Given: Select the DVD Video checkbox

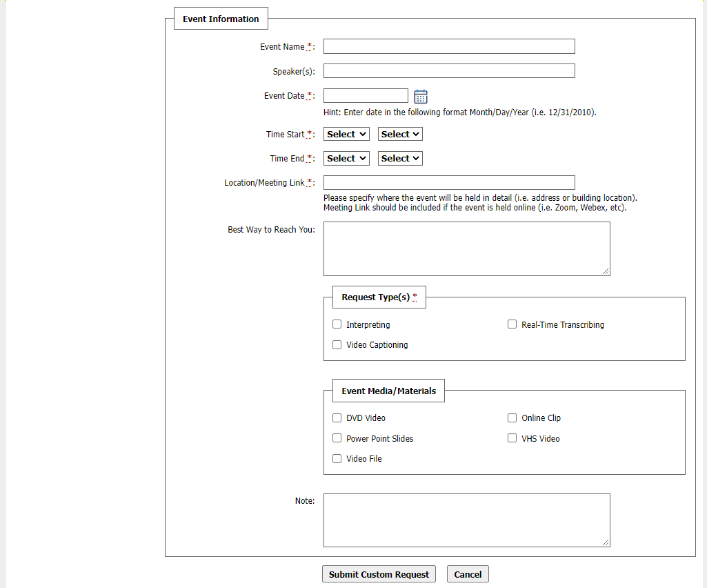Looking at the screenshot, I should (337, 418).
